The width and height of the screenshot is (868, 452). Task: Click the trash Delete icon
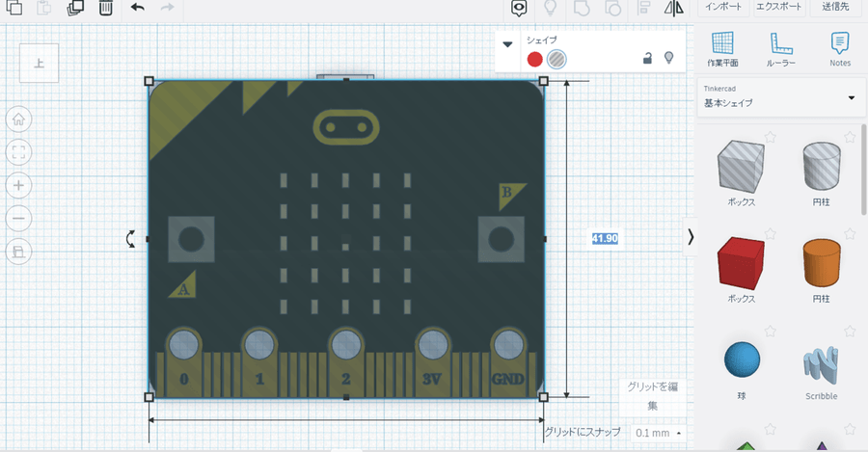[x=105, y=8]
